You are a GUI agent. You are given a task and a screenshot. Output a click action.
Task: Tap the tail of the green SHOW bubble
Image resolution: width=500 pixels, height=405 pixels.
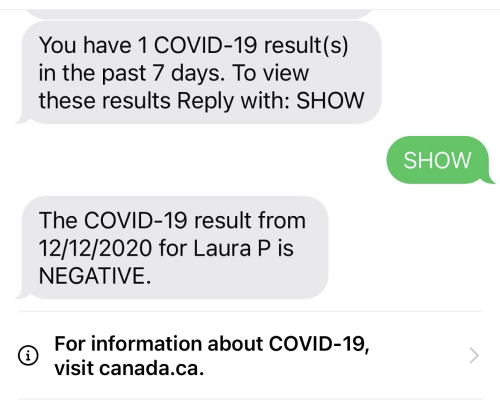(488, 179)
